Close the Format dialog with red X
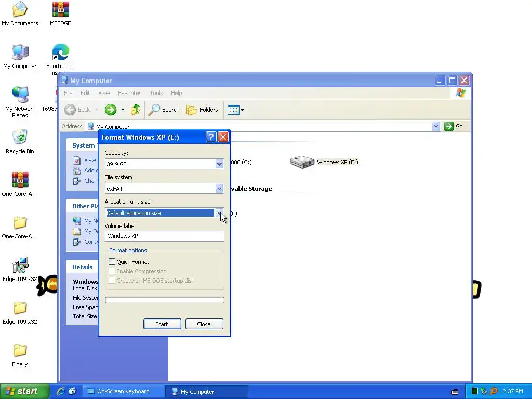The height and width of the screenshot is (399, 532). (223, 137)
